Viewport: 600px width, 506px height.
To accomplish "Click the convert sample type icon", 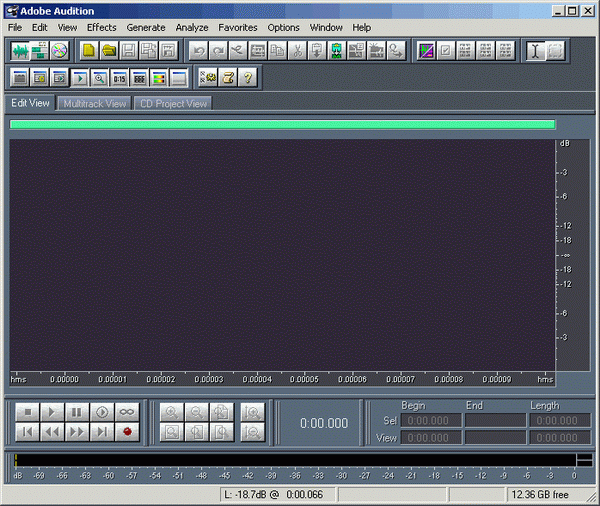I will click(x=396, y=51).
